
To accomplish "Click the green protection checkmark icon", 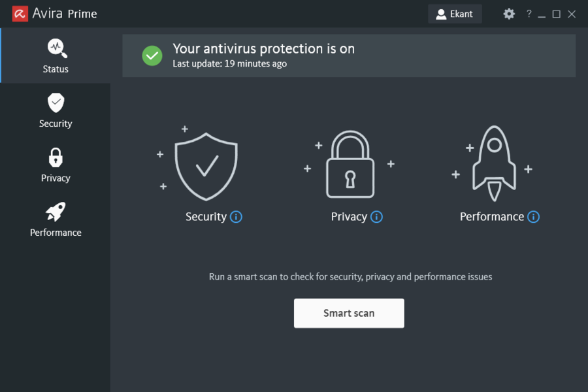I will [x=152, y=56].
